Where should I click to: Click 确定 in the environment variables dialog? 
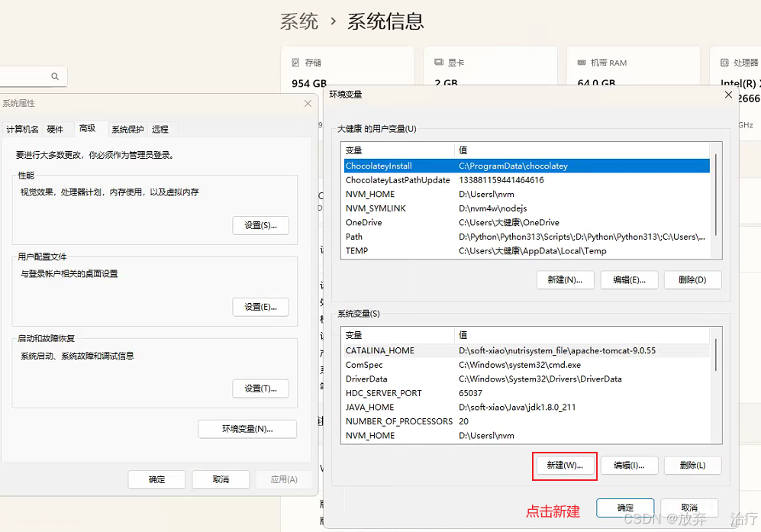[624, 507]
